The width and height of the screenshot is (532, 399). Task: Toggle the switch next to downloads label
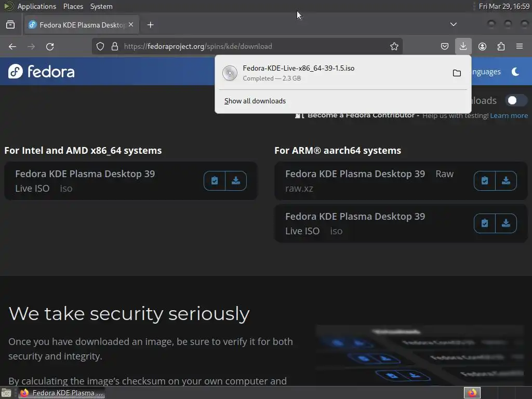(x=516, y=100)
